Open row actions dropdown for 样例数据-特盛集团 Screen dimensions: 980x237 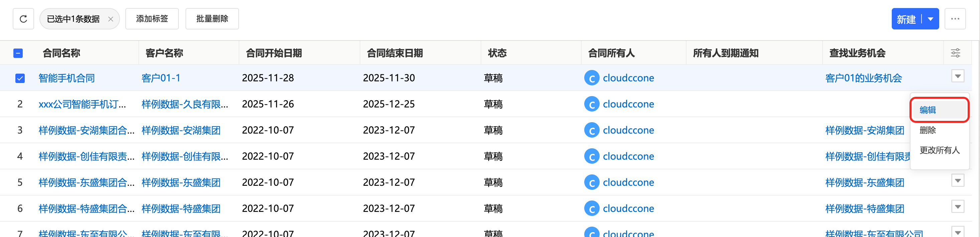pyautogui.click(x=958, y=207)
